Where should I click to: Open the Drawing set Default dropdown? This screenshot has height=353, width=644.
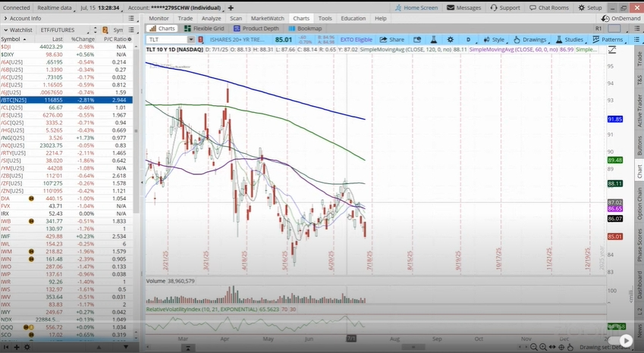[x=606, y=347]
